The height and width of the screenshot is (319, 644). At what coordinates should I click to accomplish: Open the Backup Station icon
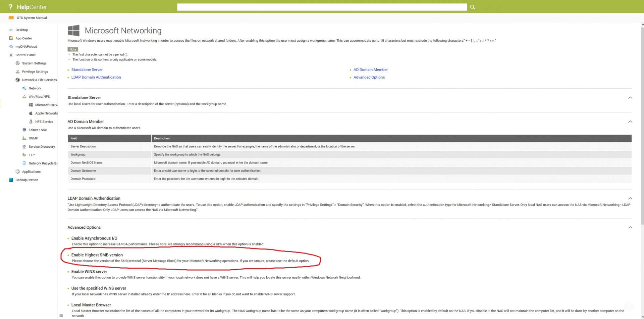click(x=11, y=180)
